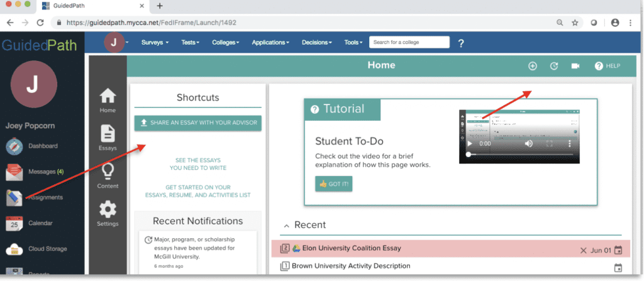Click the refresh icon in Home header
Image resolution: width=644 pixels, height=281 pixels.
coord(554,66)
